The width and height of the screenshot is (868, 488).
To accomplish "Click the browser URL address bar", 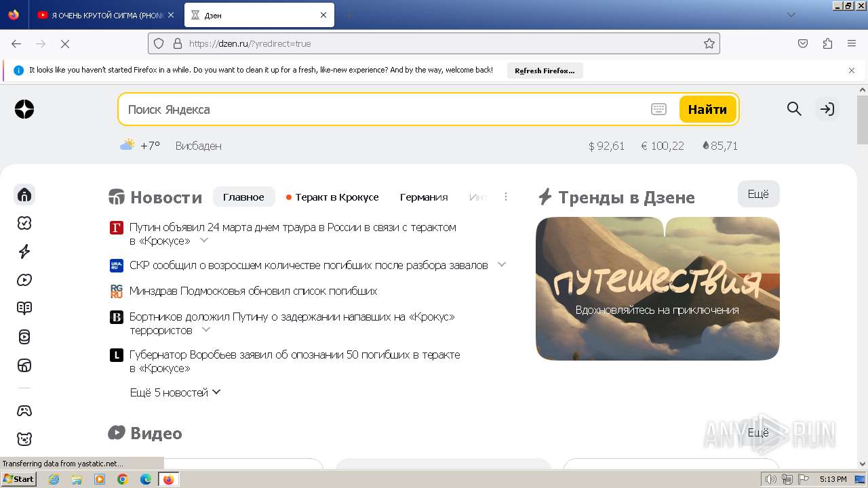I will 434,43.
